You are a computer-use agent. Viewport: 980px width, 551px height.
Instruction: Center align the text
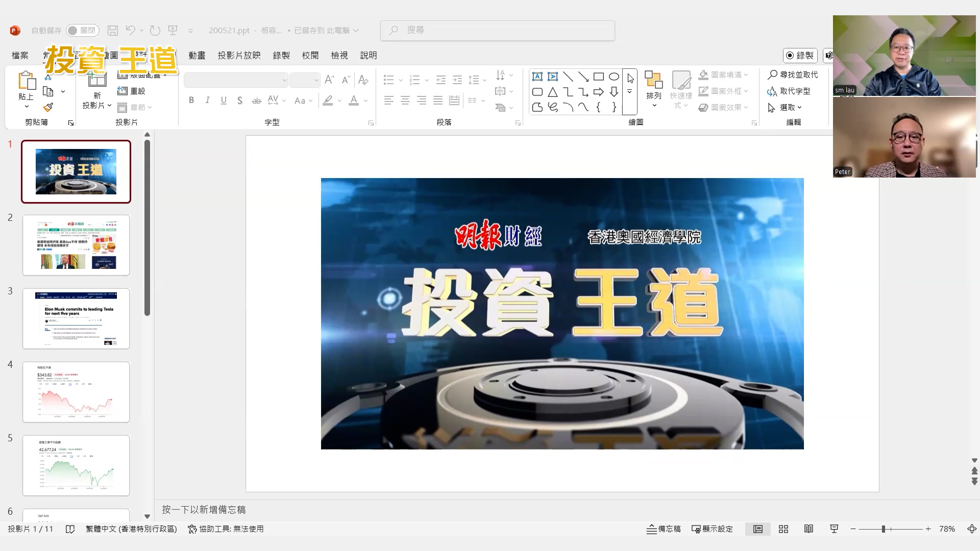coord(405,101)
